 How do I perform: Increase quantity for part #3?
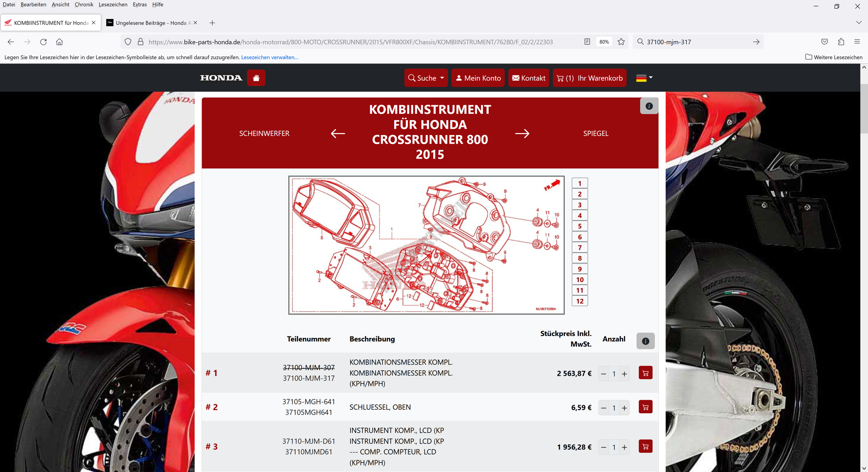click(624, 448)
